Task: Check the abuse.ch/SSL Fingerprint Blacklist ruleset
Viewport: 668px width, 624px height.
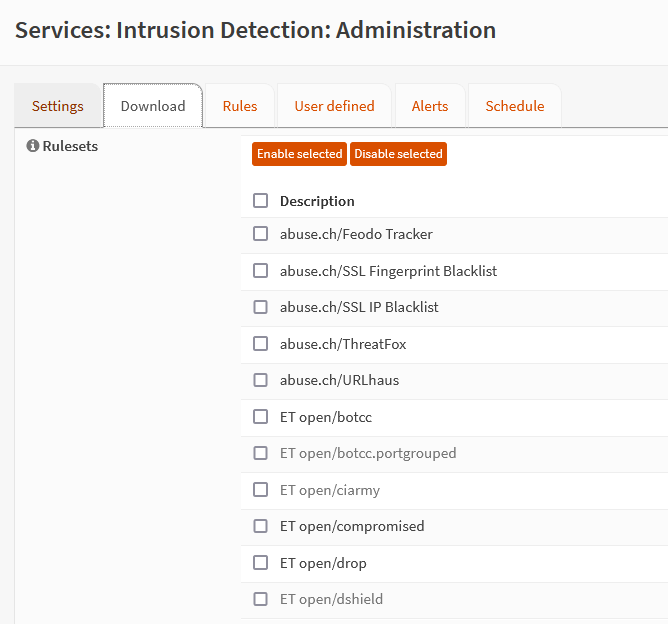Action: 261,271
